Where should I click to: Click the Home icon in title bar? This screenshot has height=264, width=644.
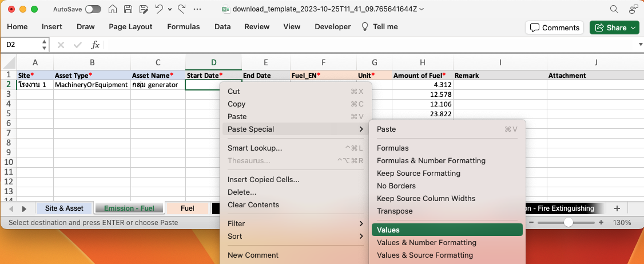coord(113,9)
